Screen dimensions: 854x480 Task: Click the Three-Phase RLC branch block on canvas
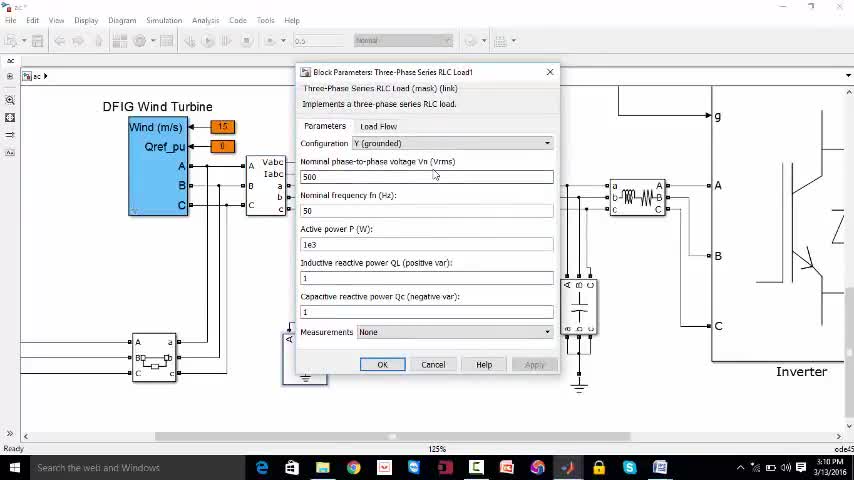click(637, 197)
